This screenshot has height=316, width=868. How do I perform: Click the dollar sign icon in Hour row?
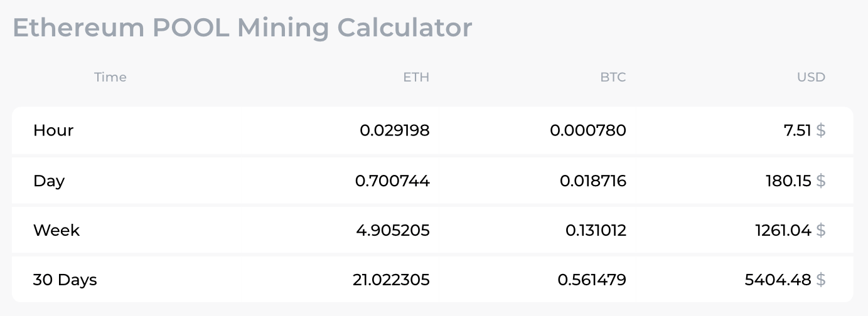point(821,130)
